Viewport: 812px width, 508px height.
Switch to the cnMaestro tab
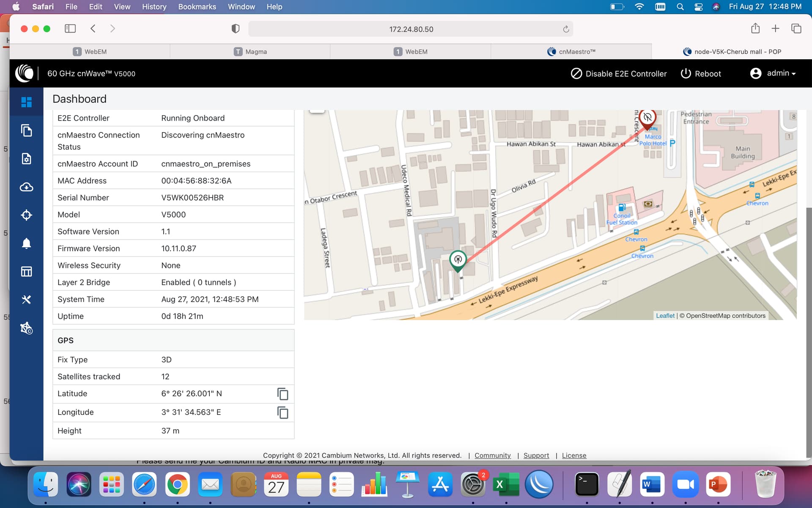(571, 52)
